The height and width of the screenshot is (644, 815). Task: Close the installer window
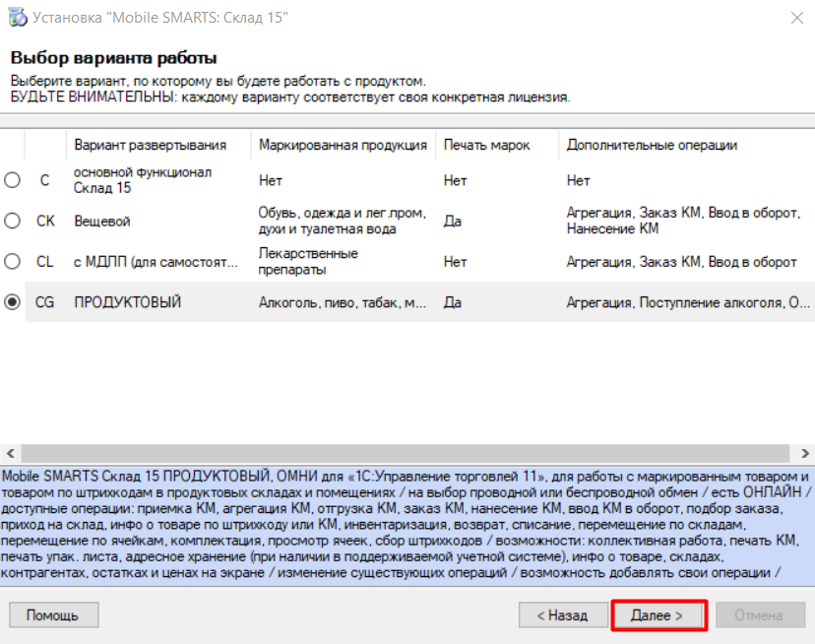[793, 18]
